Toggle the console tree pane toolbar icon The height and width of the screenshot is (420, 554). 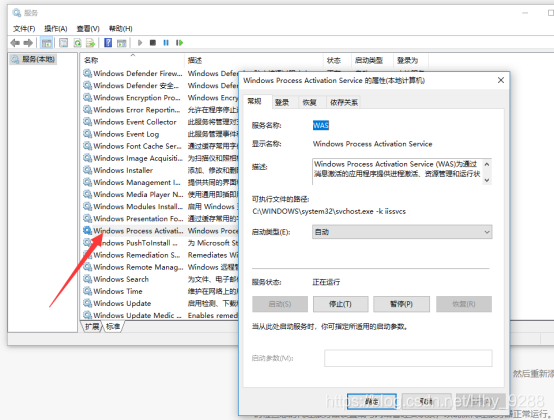point(46,43)
